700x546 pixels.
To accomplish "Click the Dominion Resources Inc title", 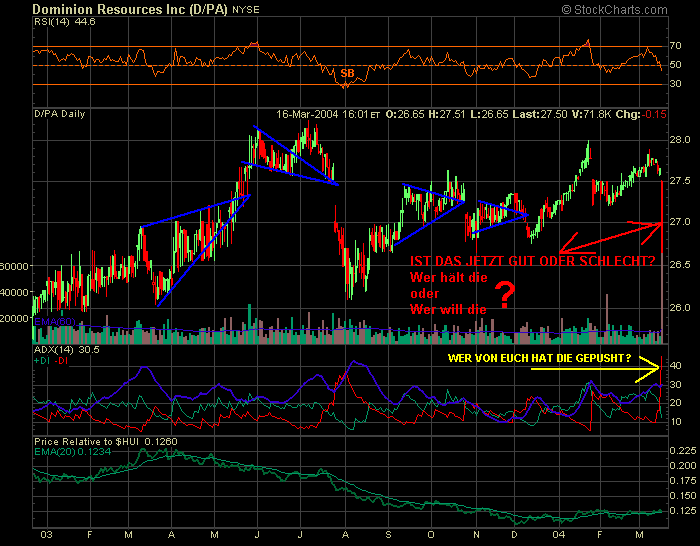I will [130, 9].
